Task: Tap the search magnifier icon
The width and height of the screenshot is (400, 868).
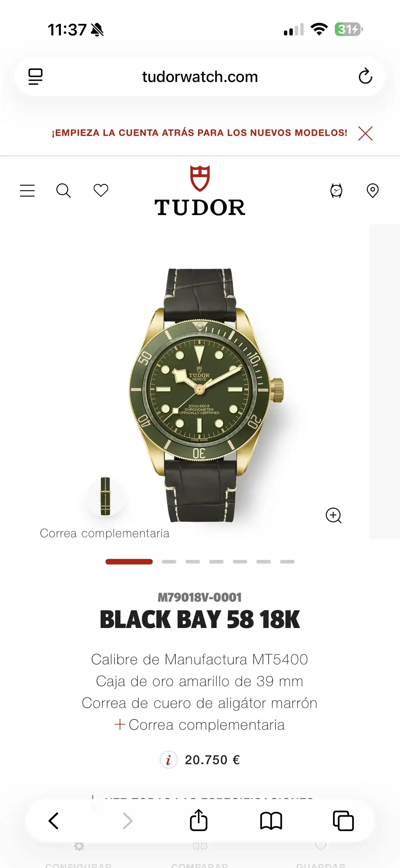Action: 63,191
